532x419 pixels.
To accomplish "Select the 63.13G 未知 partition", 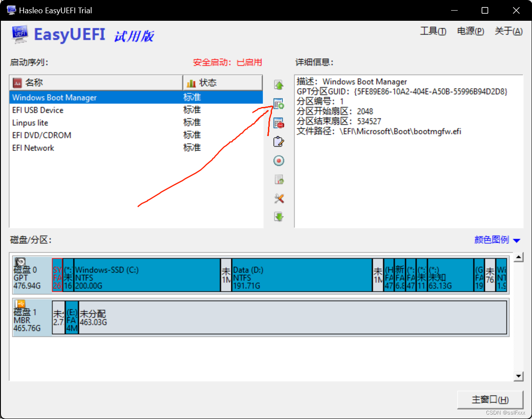I will (x=451, y=275).
